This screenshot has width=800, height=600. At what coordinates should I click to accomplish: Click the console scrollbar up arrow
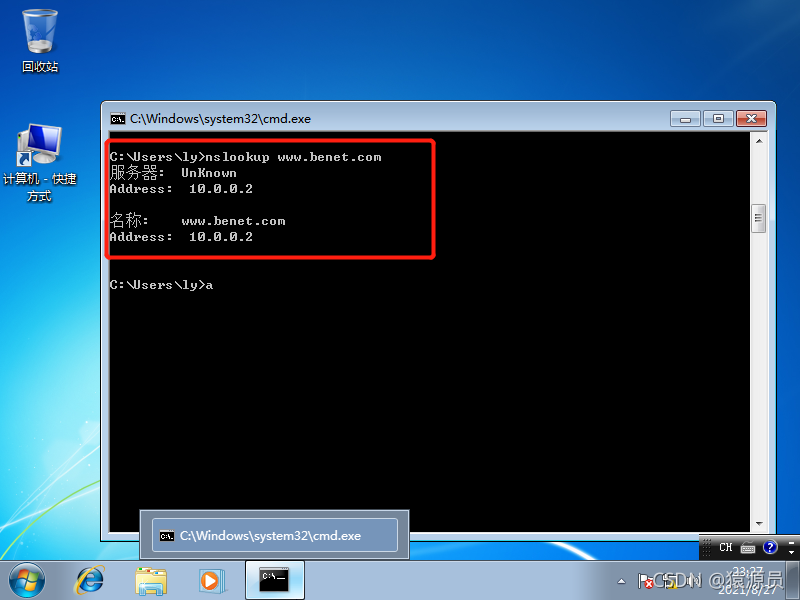[x=759, y=141]
